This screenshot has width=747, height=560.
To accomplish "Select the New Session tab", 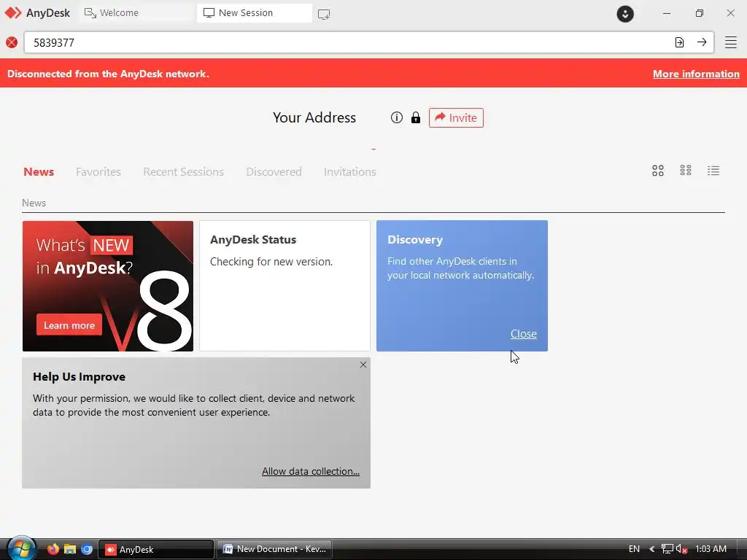I will [255, 13].
